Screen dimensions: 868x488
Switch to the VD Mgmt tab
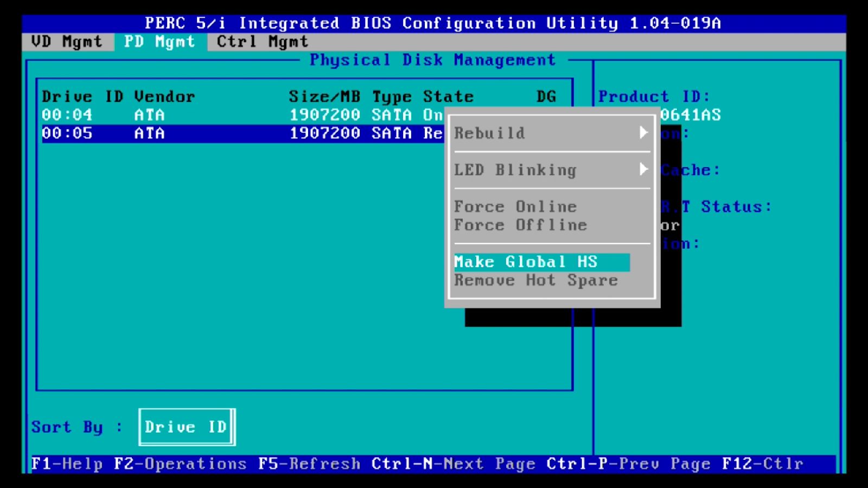click(x=66, y=42)
